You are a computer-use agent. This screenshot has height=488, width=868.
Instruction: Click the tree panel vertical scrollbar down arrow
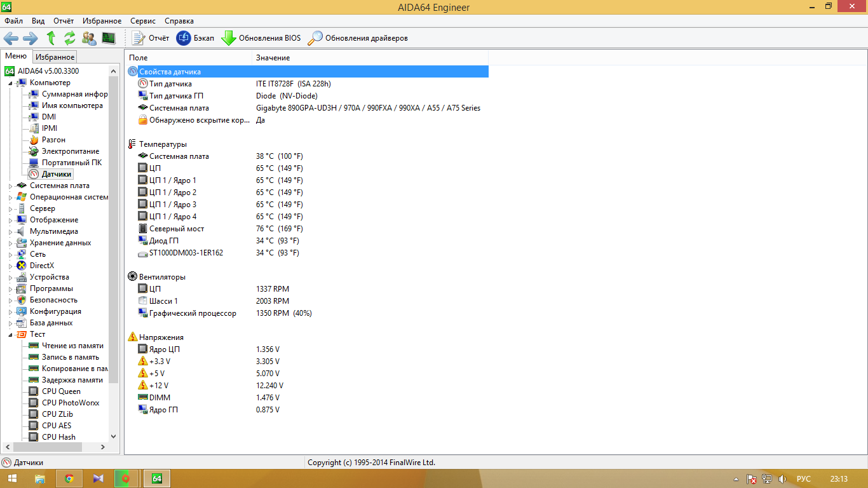pyautogui.click(x=114, y=437)
